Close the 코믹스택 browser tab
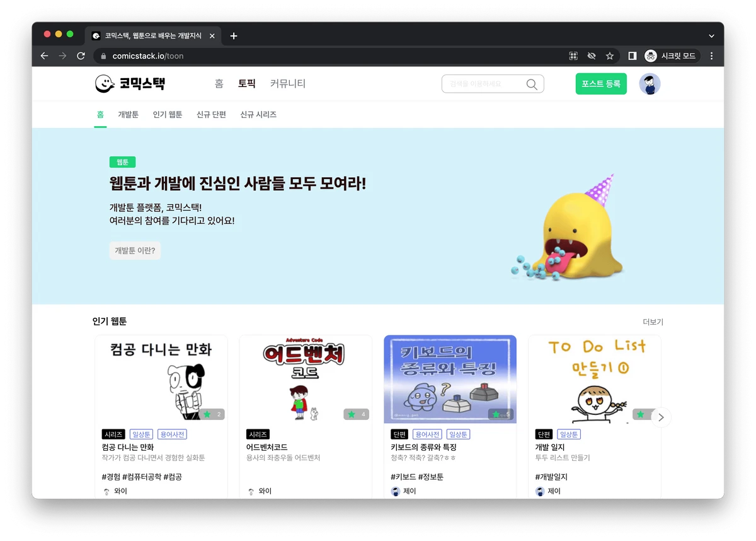The width and height of the screenshot is (756, 541). (212, 36)
